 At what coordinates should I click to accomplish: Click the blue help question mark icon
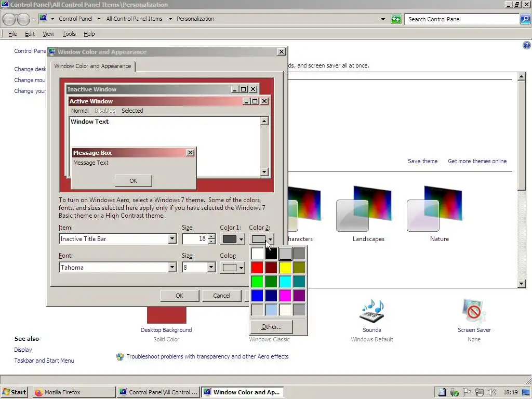coord(527,45)
